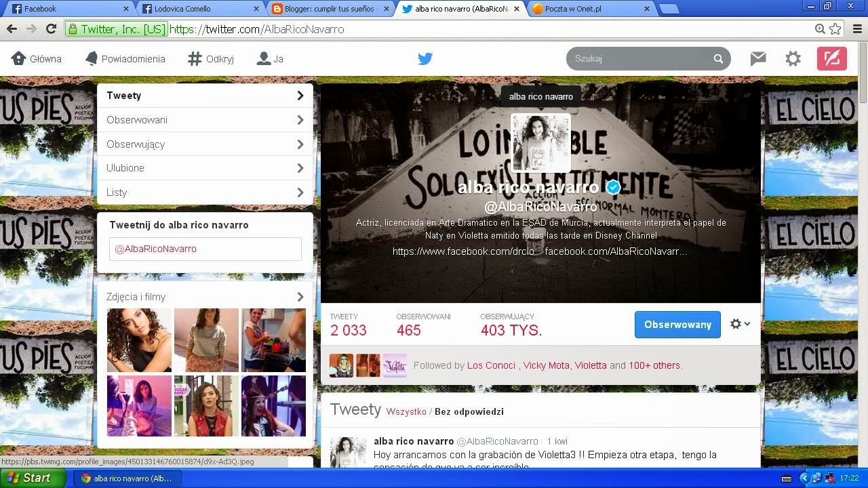The image size is (868, 488).
Task: Close the Poczta w Onet.pl tab
Action: pyautogui.click(x=646, y=9)
